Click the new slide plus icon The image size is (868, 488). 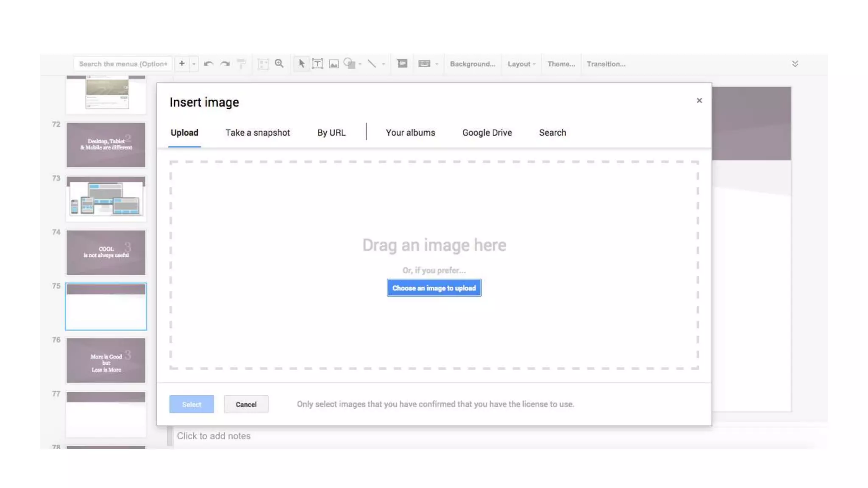tap(181, 64)
